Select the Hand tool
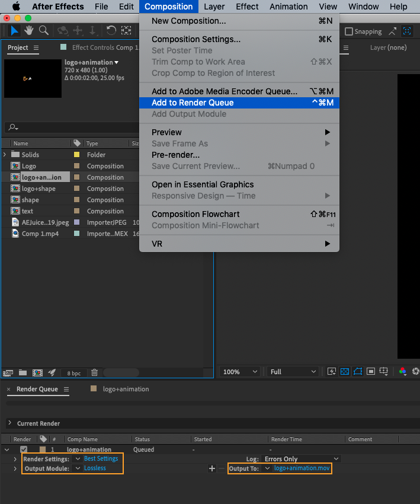420x504 pixels. [x=29, y=30]
